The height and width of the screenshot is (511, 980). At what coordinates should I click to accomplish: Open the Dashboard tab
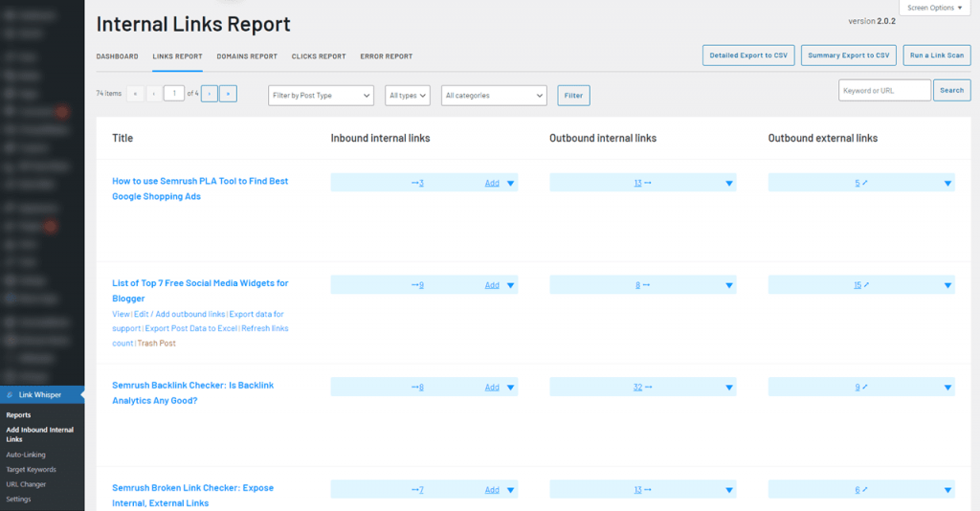[117, 56]
